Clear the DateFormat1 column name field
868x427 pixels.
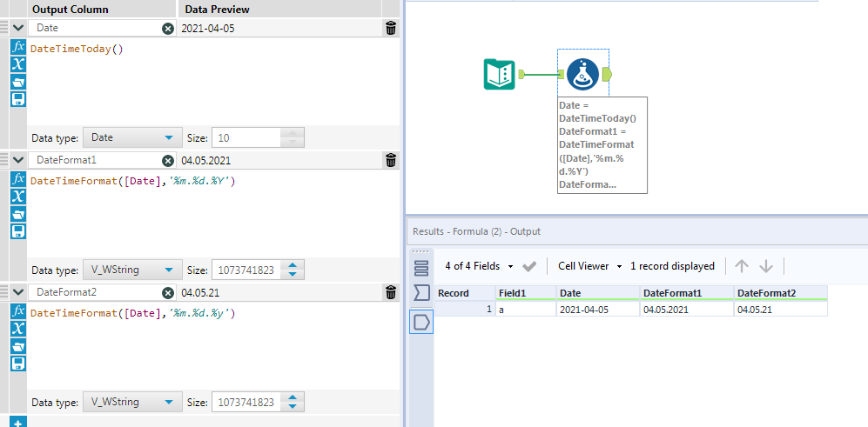pyautogui.click(x=168, y=160)
